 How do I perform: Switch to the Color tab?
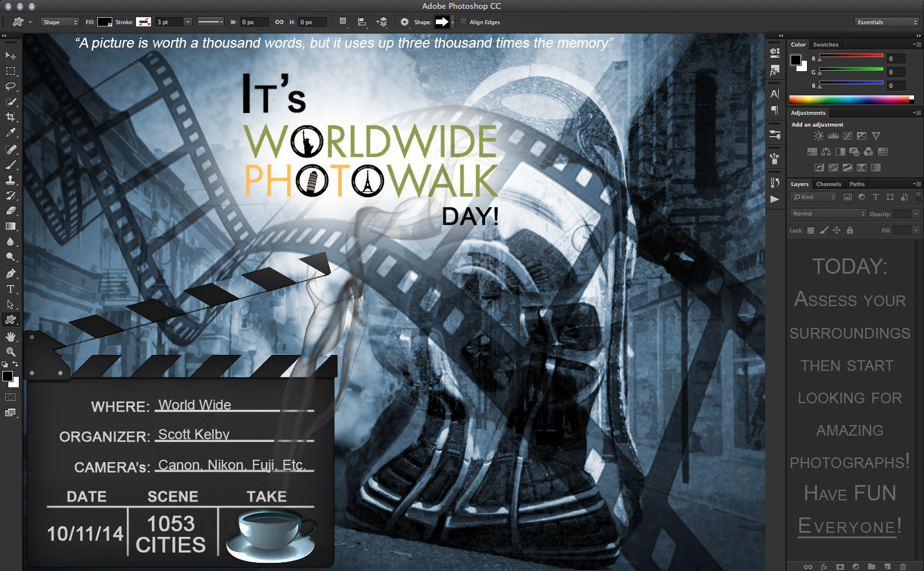798,45
